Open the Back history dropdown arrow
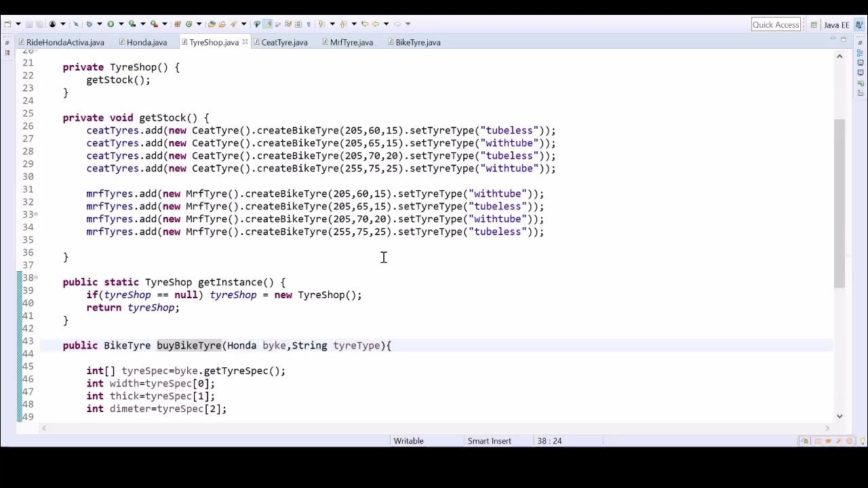The height and width of the screenshot is (488, 868). click(x=386, y=24)
